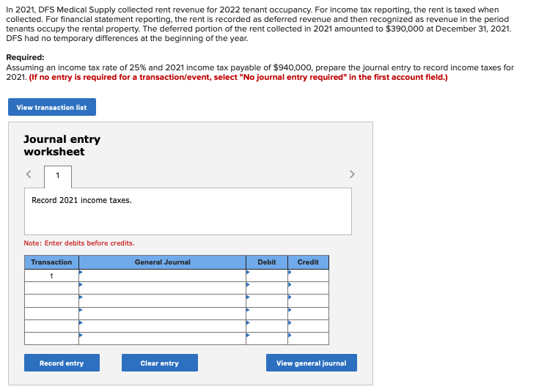Open General Journal account dropdown in second row
558x392 pixels.
click(x=162, y=288)
